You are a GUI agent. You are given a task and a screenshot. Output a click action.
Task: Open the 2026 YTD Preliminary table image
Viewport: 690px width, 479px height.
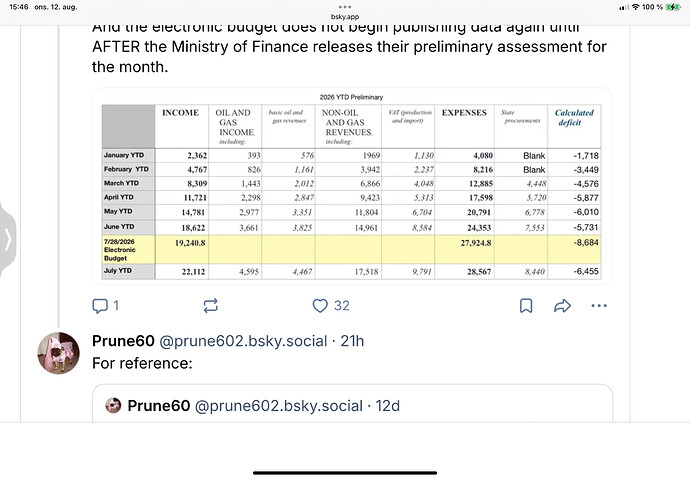352,186
